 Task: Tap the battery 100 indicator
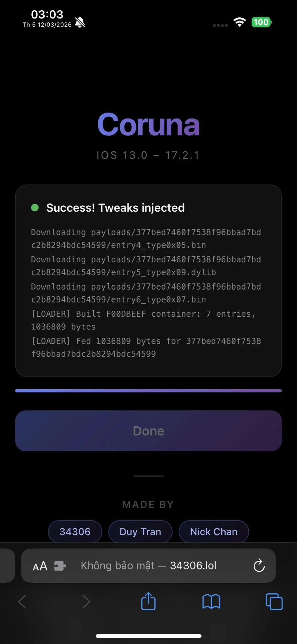click(x=262, y=22)
